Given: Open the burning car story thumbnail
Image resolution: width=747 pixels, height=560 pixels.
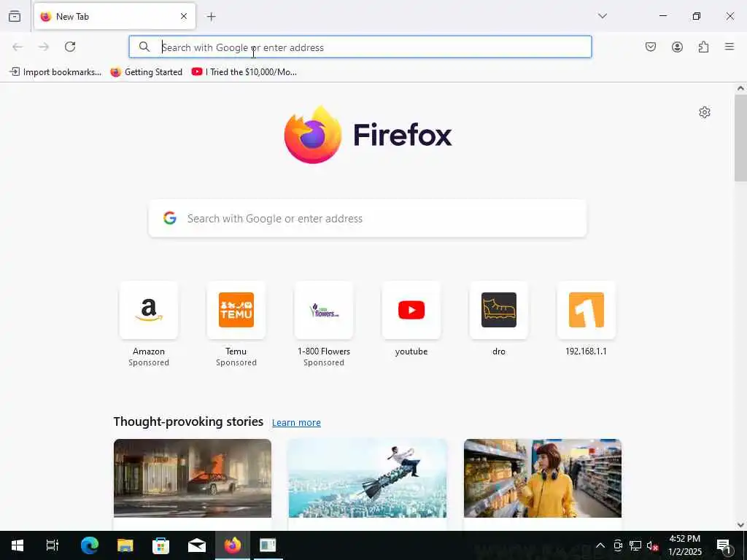Looking at the screenshot, I should [x=193, y=478].
